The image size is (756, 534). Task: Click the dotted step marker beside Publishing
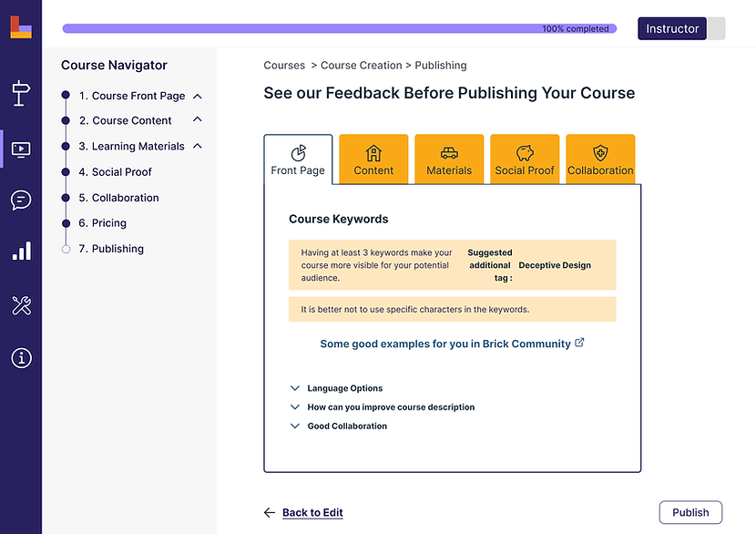(66, 249)
